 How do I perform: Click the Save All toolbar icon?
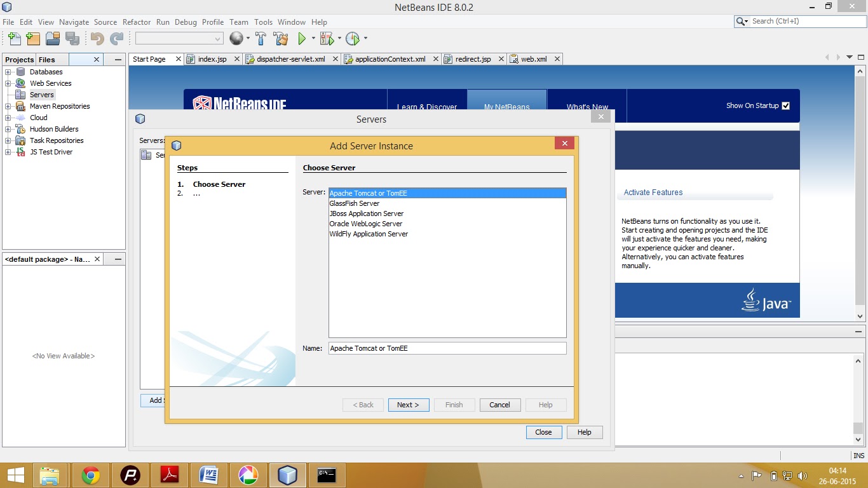click(x=72, y=39)
